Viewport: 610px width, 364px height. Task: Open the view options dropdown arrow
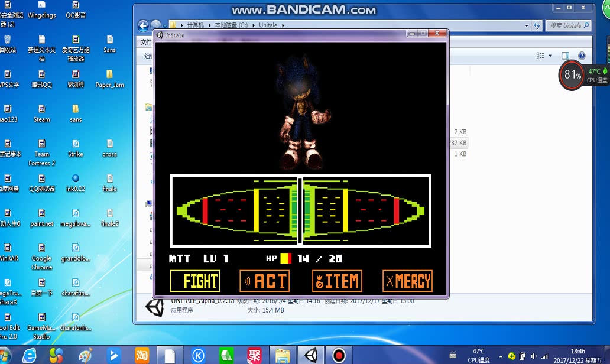[x=550, y=56]
